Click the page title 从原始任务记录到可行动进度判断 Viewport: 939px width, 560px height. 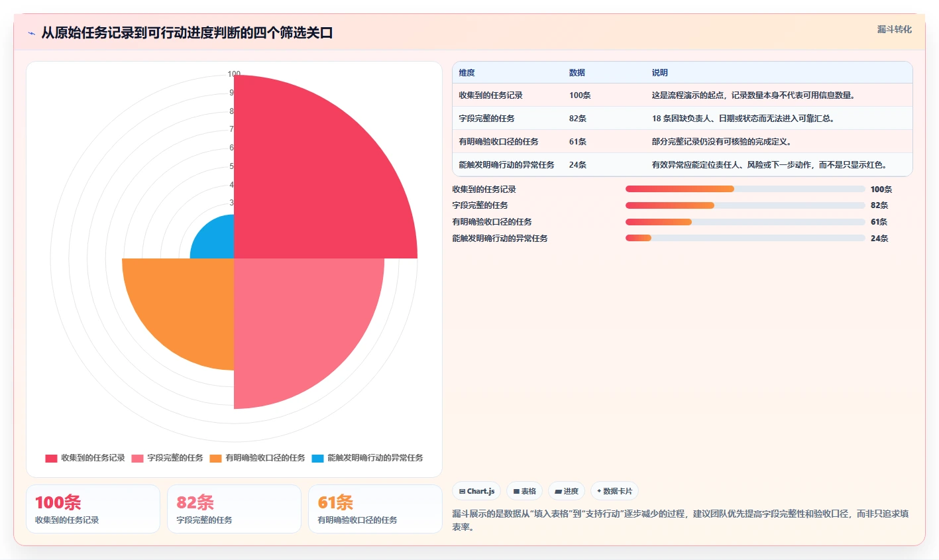(187, 32)
